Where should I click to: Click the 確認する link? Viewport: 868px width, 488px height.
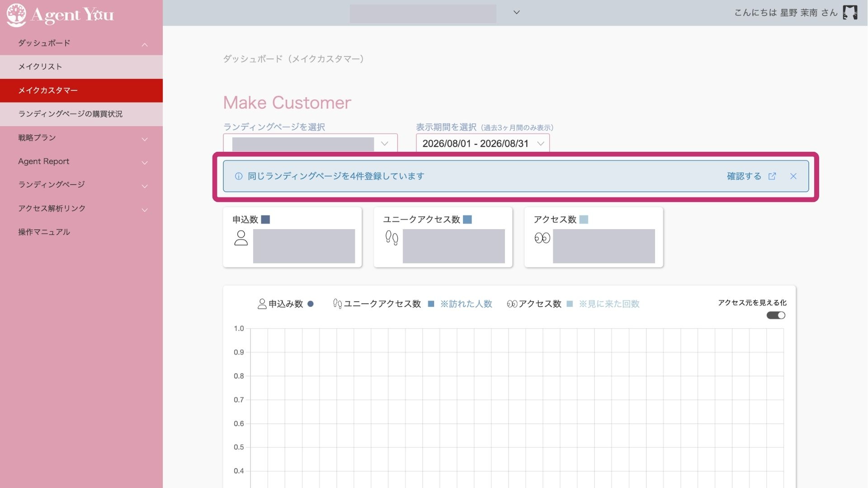744,176
